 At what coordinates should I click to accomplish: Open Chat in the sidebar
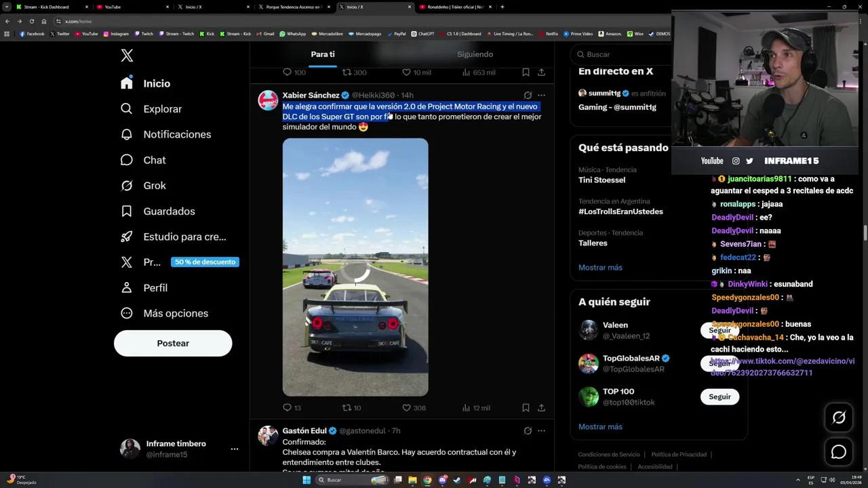coord(143,160)
